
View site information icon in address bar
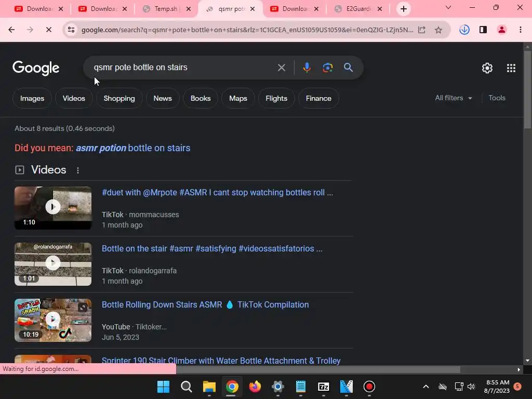71,30
